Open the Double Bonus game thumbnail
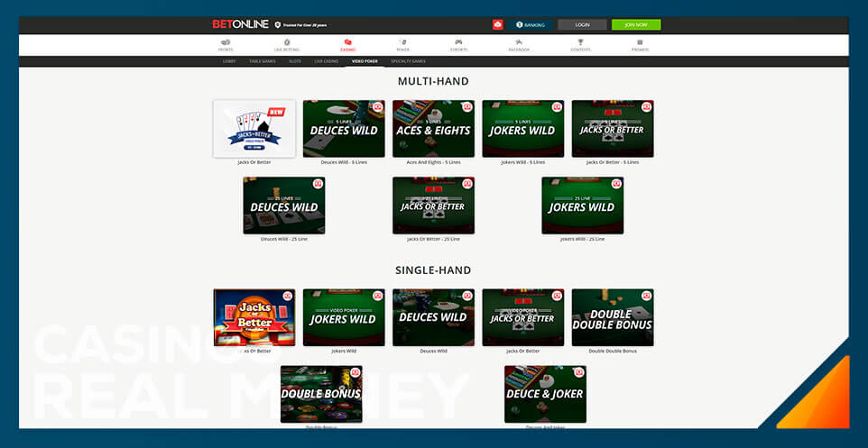Viewport: 868px width, 448px height. pyautogui.click(x=321, y=394)
